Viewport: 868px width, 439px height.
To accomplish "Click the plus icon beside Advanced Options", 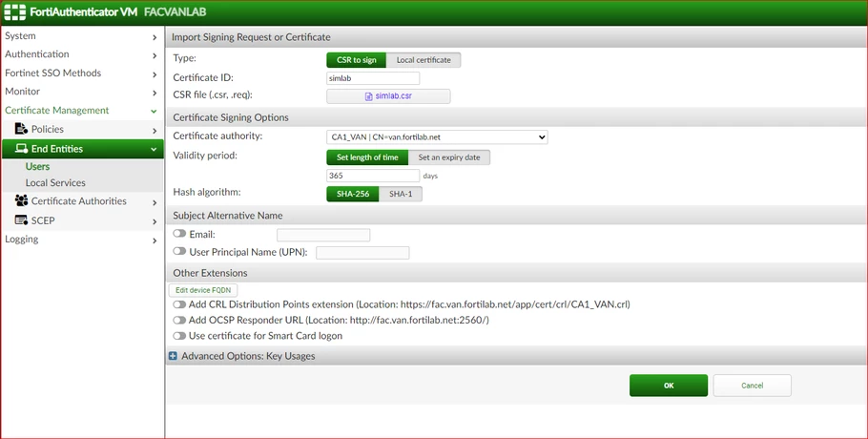I will click(173, 356).
